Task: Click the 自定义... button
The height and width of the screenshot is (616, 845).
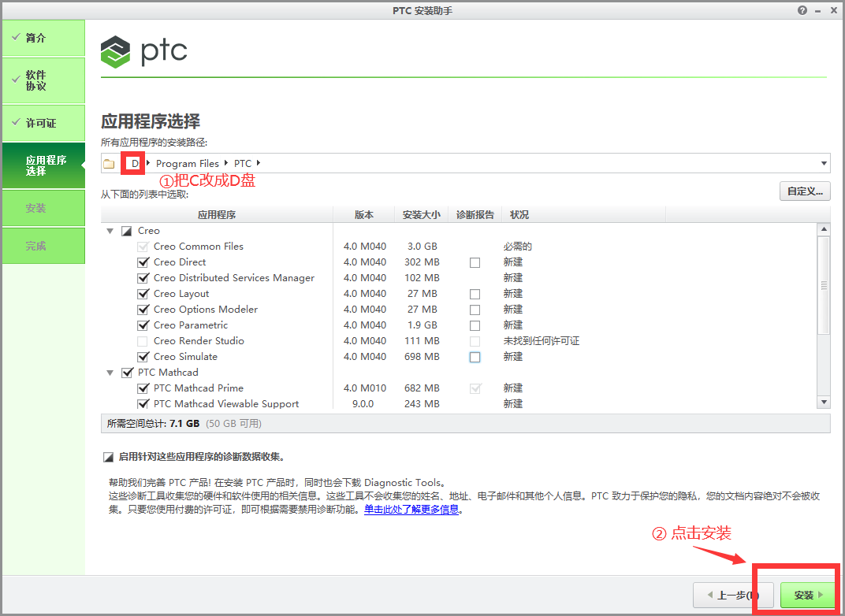Action: coord(805,191)
